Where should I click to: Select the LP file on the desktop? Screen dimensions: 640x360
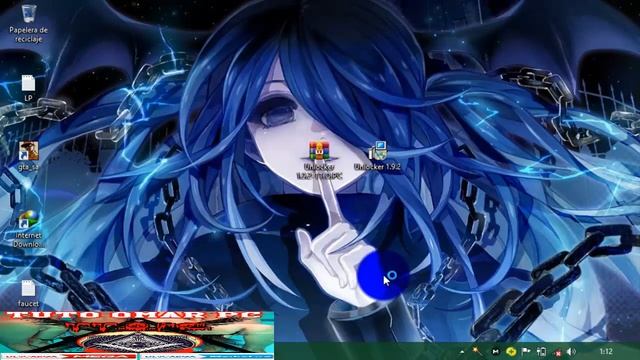click(x=28, y=88)
